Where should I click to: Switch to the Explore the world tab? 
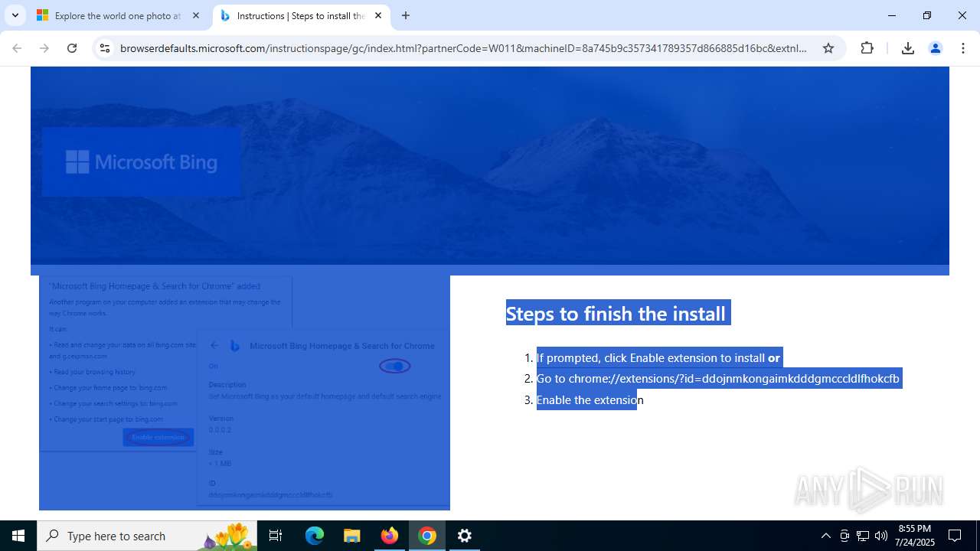click(x=119, y=15)
